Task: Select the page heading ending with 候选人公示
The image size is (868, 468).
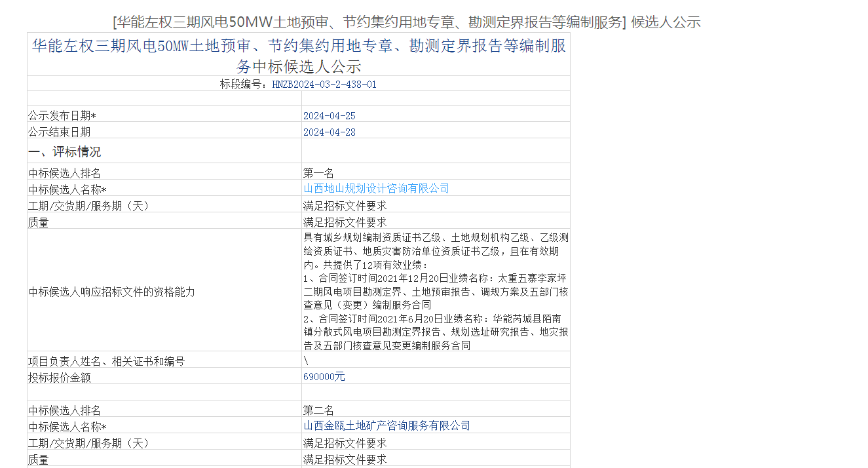Action: (x=406, y=22)
